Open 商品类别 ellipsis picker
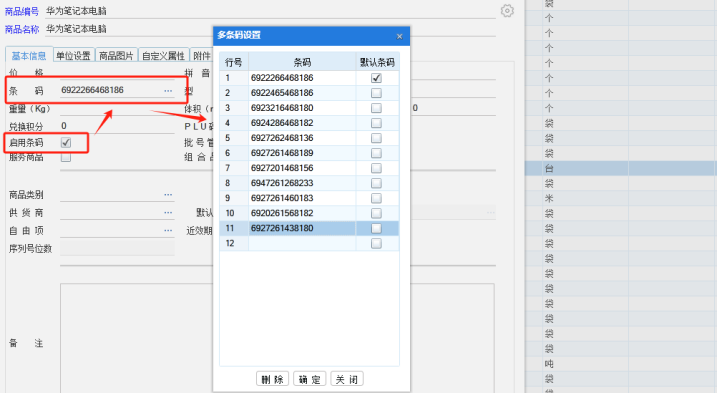This screenshot has height=394, width=718. point(168,195)
